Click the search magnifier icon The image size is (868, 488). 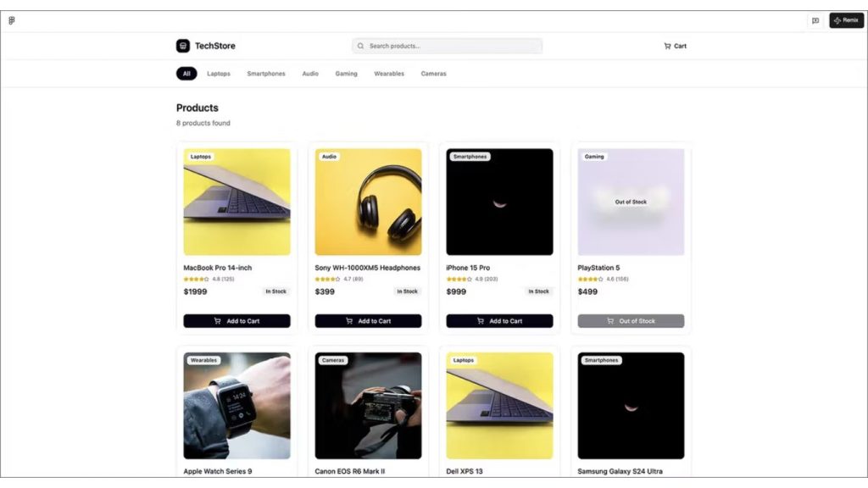(361, 46)
